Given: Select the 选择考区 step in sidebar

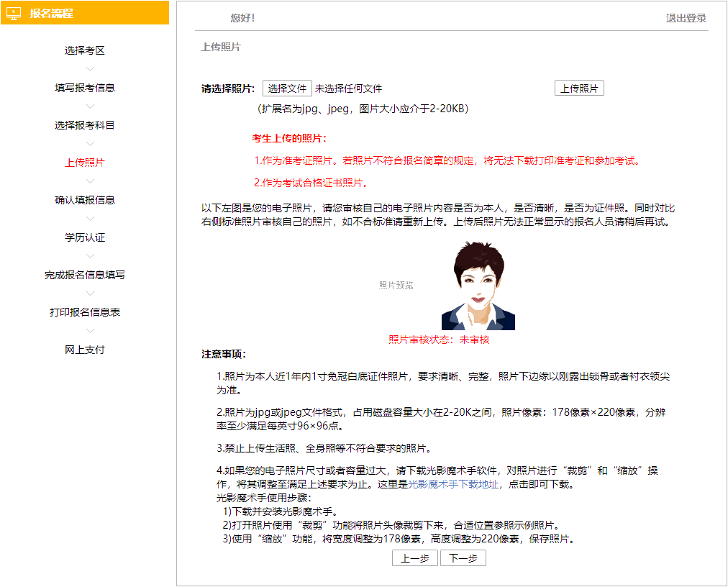Looking at the screenshot, I should pos(83,50).
